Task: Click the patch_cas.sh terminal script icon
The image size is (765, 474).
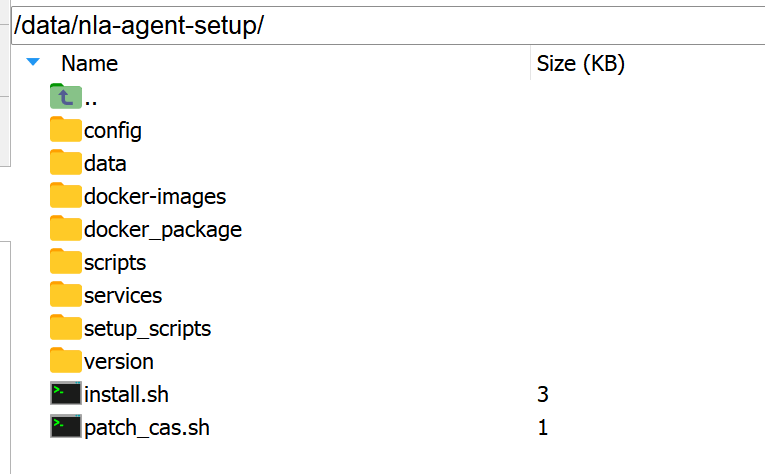Action: click(x=65, y=427)
